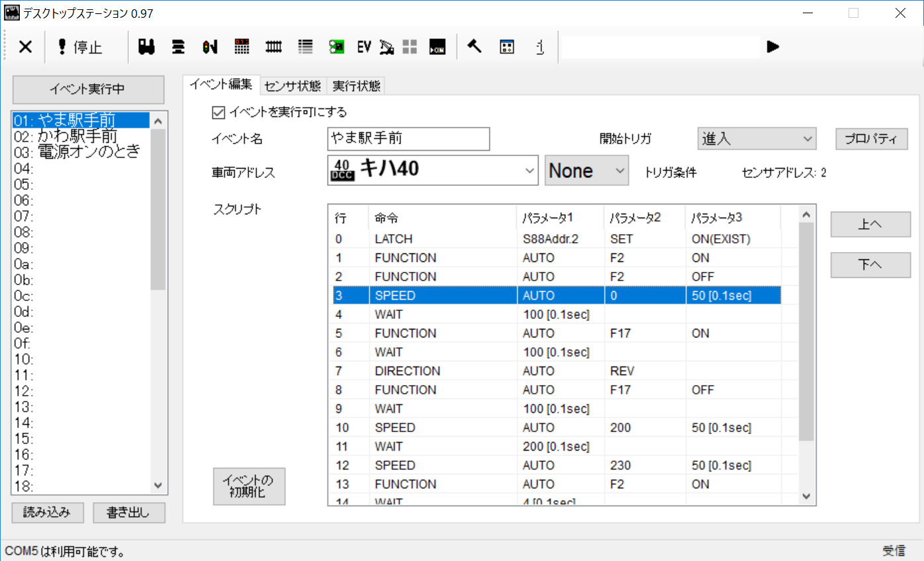This screenshot has height=561, width=924.
Task: Click the 書き出し export button
Action: pyautogui.click(x=128, y=513)
